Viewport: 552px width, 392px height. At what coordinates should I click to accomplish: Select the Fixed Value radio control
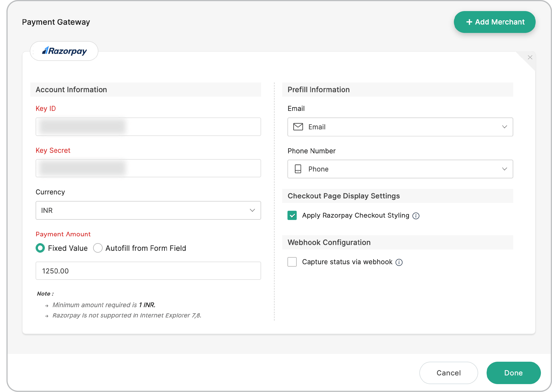click(x=40, y=248)
